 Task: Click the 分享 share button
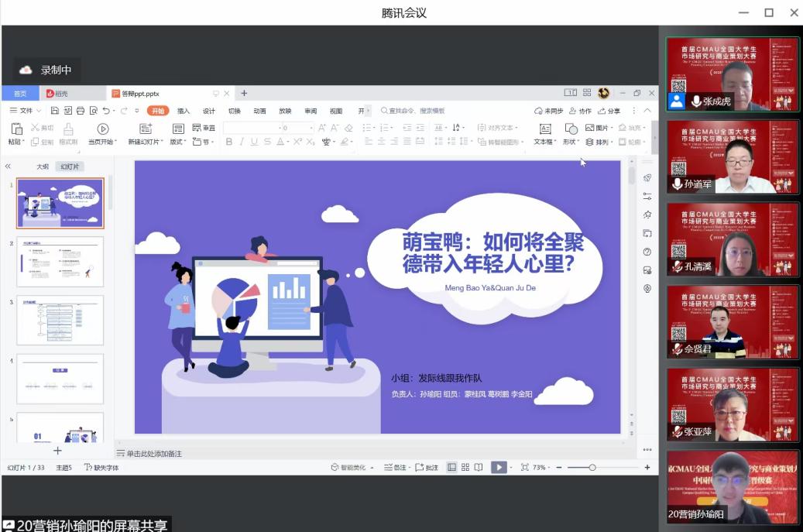(x=609, y=111)
